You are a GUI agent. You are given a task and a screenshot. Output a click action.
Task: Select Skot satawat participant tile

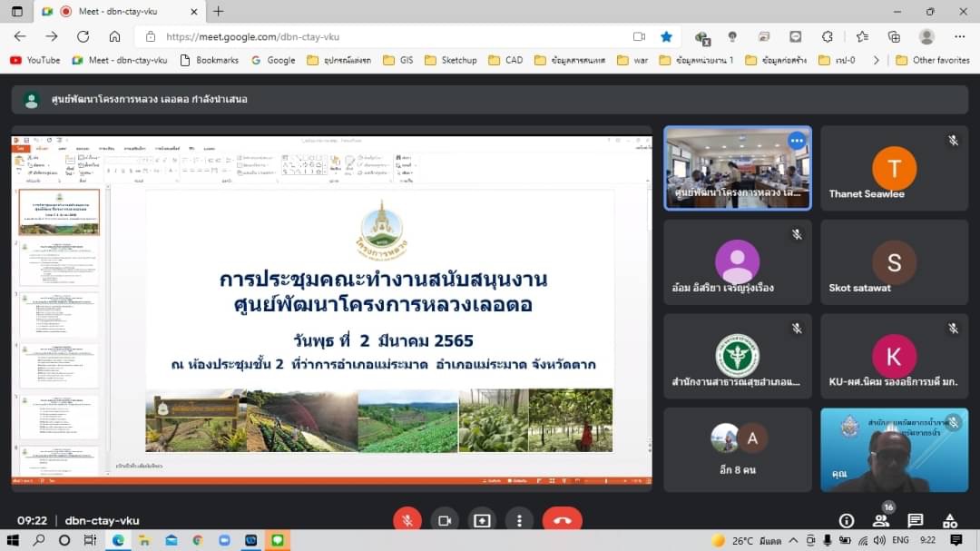[x=894, y=262]
